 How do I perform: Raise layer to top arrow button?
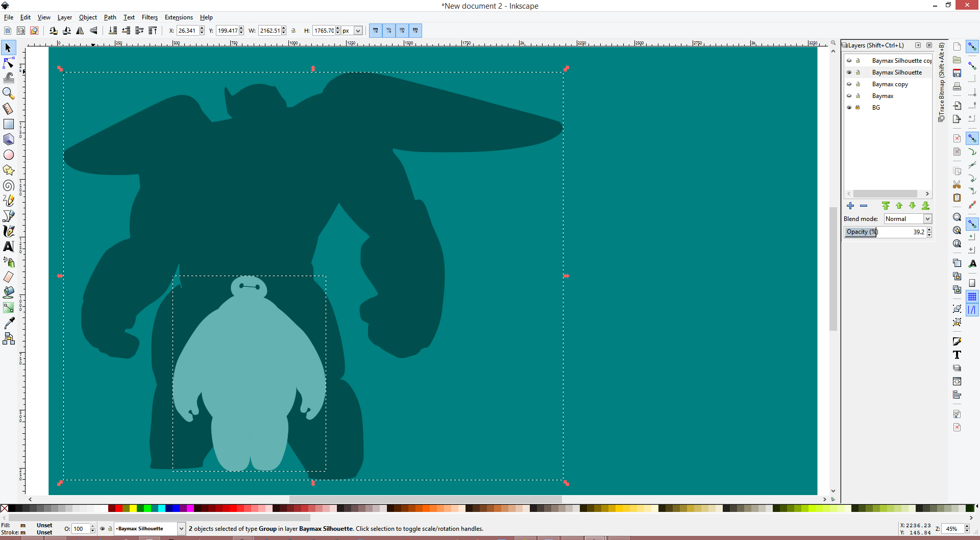886,206
